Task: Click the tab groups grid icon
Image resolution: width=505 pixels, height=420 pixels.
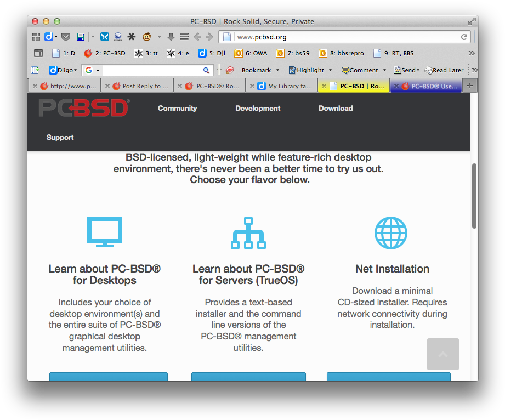Action: point(36,37)
